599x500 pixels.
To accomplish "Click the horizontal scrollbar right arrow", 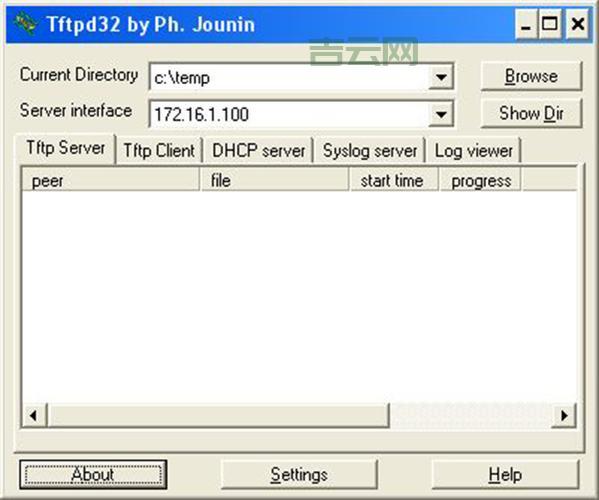I will 563,415.
